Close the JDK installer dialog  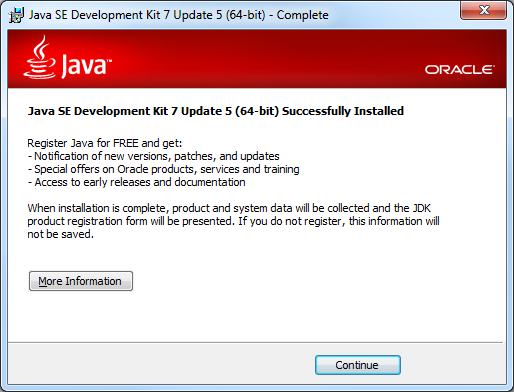point(483,10)
